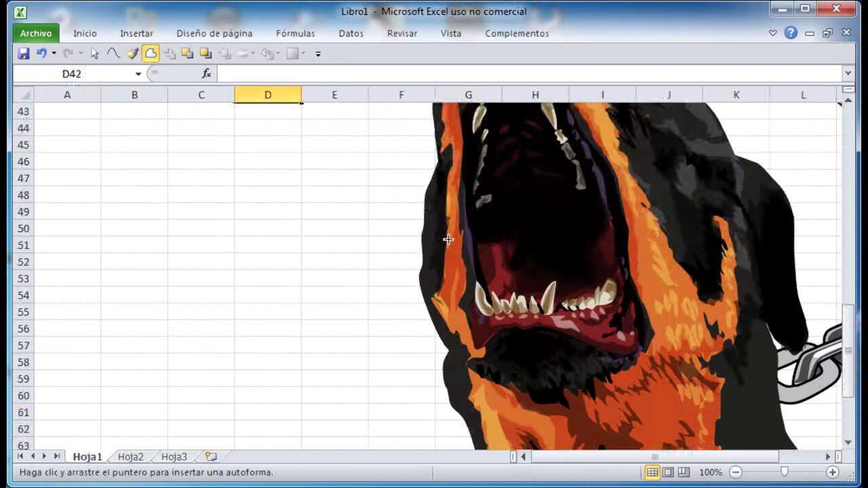Click the format painter brush icon
Image resolution: width=868 pixels, height=488 pixels.
click(x=132, y=54)
